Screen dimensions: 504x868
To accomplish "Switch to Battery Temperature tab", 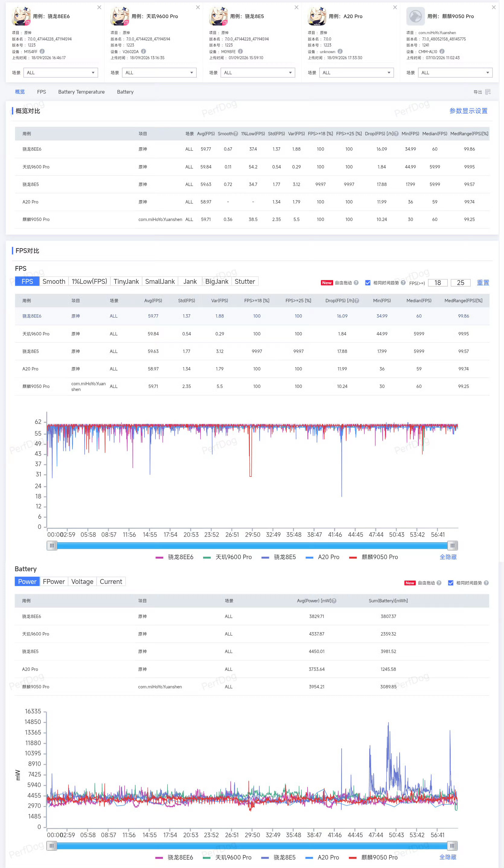I will [81, 92].
